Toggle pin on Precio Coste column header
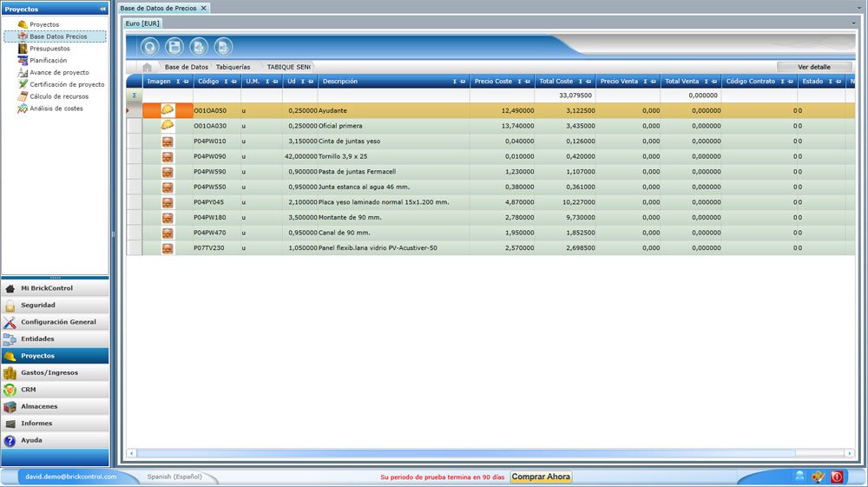This screenshot has height=487, width=868. point(528,82)
